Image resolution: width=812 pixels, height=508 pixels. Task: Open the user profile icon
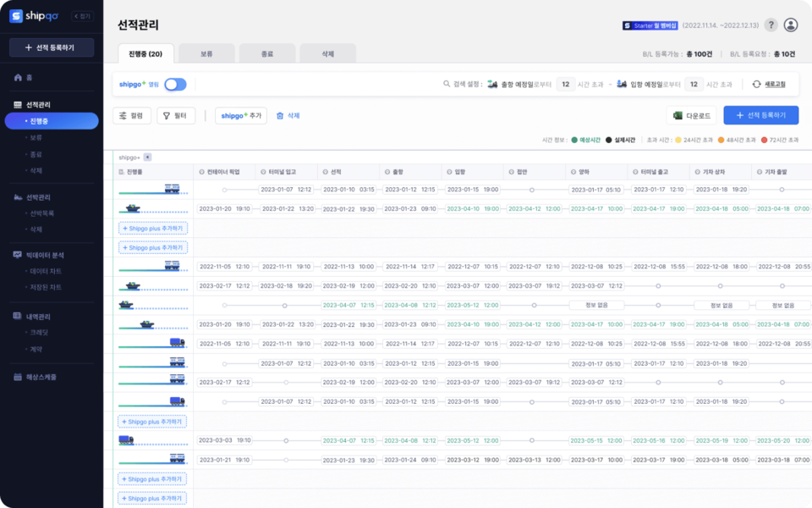point(791,25)
